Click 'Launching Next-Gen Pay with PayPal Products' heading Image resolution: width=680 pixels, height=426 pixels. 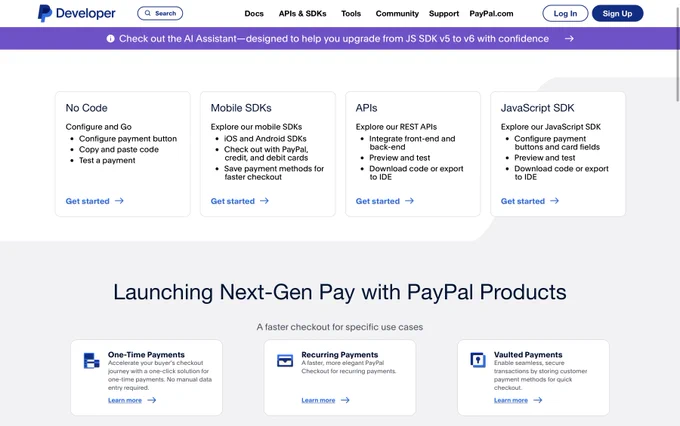[x=340, y=292]
